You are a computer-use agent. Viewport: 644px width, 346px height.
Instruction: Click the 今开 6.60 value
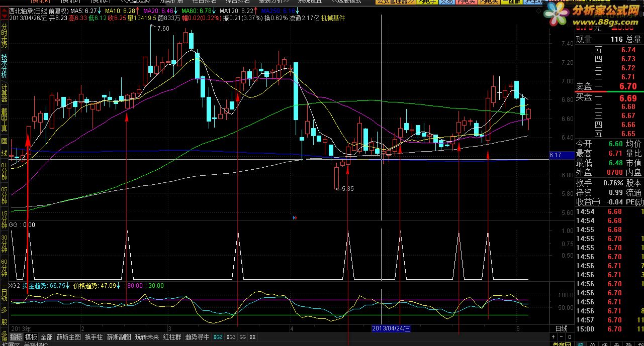615,144
